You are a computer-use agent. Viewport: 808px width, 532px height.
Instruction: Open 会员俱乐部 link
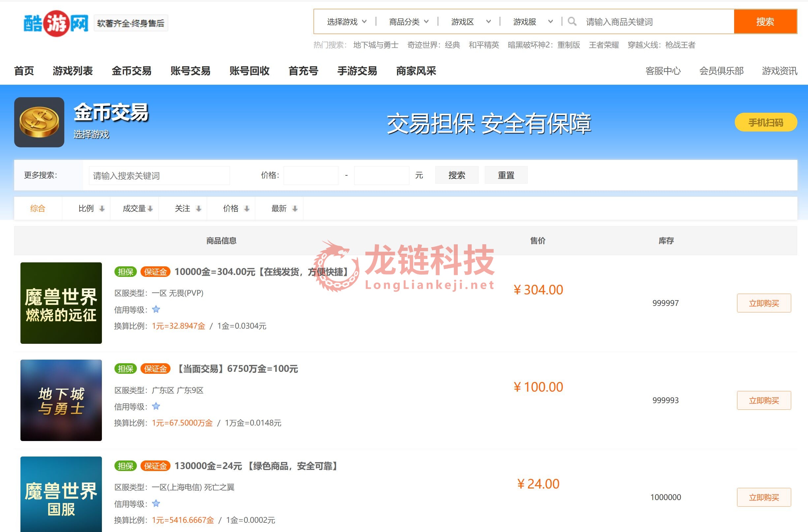click(722, 71)
